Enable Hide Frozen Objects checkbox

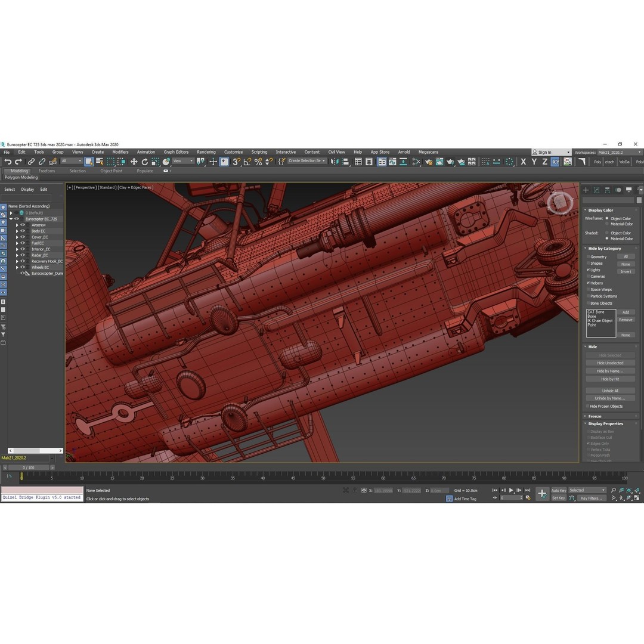coord(588,406)
